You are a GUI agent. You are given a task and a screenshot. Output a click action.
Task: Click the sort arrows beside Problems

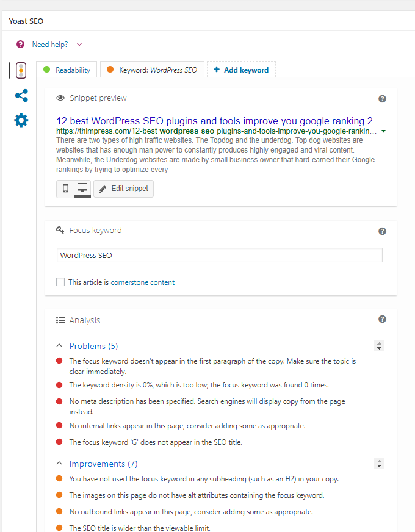[380, 346]
